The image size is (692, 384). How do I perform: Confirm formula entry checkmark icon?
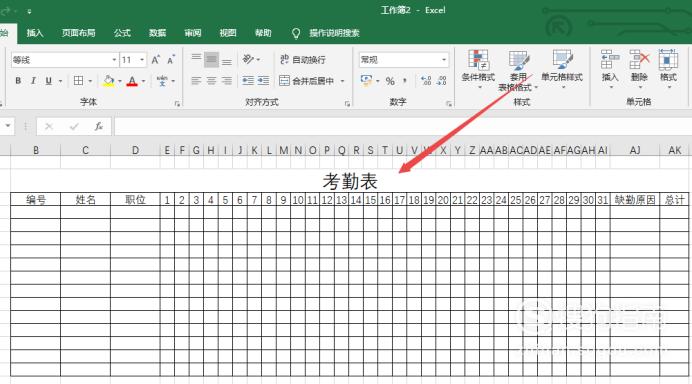(x=74, y=127)
